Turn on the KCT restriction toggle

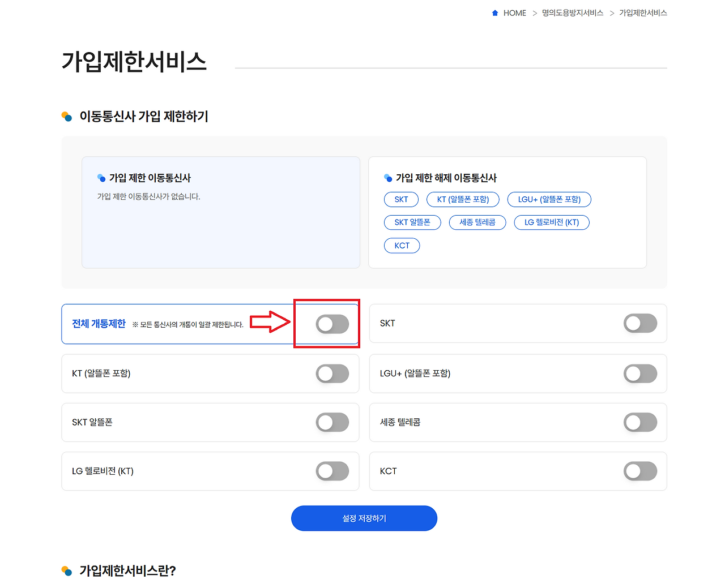coord(640,471)
